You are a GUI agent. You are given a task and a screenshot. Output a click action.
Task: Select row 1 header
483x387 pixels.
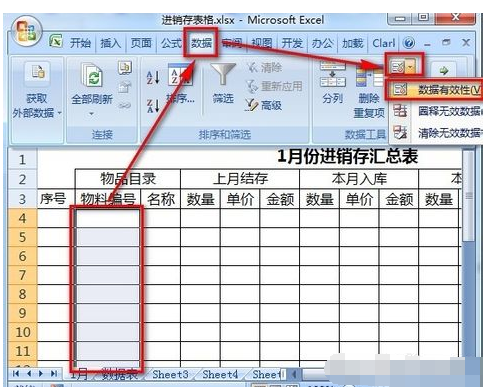click(22, 160)
